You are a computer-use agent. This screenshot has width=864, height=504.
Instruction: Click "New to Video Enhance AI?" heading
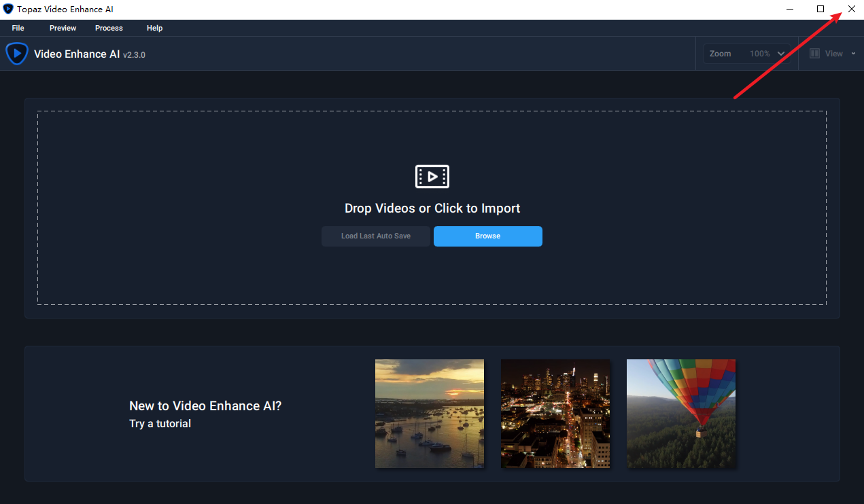pos(205,406)
